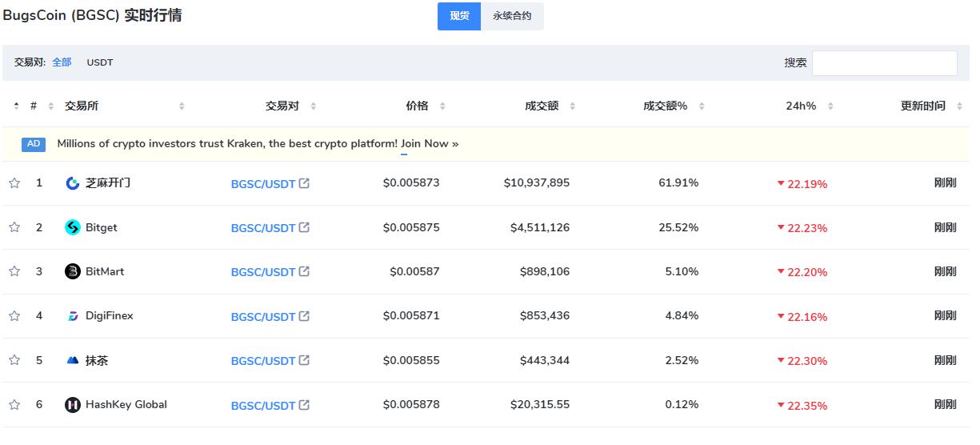Filter trading pairs by 全部
980x445 pixels.
pyautogui.click(x=62, y=62)
